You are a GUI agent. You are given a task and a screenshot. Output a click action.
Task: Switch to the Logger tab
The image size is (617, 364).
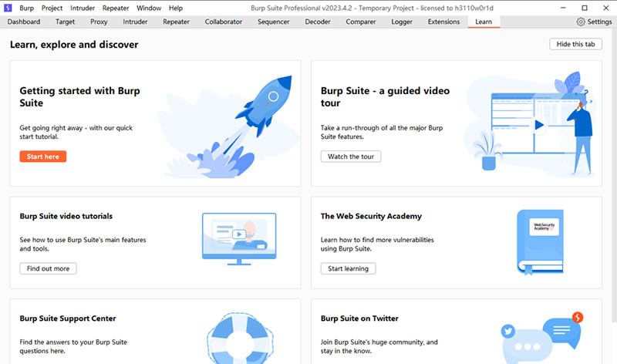pos(402,22)
